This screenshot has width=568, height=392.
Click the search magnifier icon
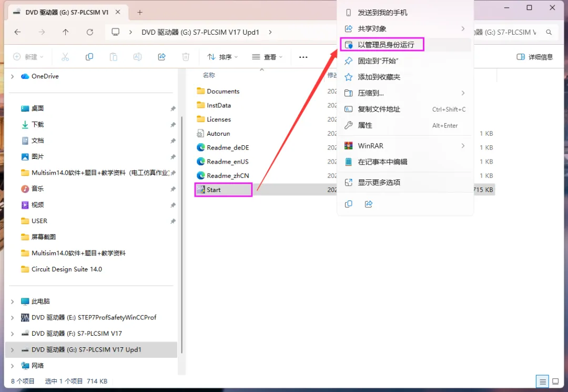pos(549,32)
